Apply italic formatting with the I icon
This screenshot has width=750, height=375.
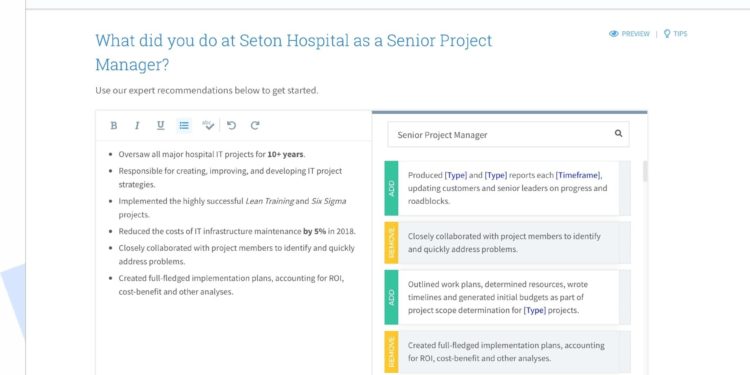(x=137, y=125)
